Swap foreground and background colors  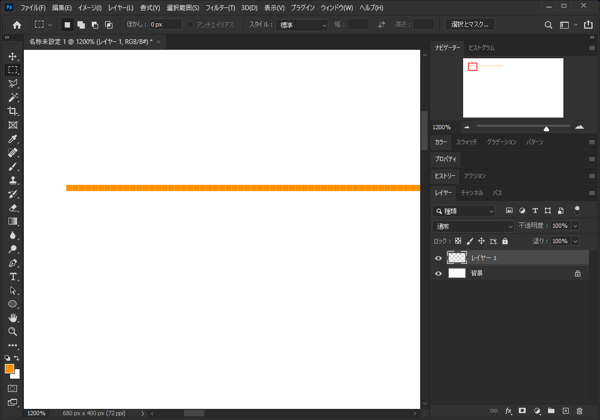[16, 358]
